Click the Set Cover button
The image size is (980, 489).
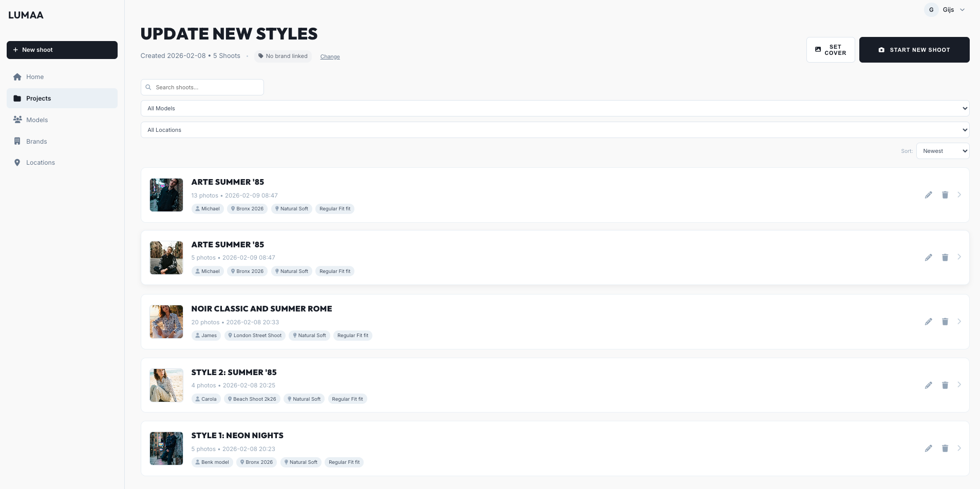tap(830, 50)
